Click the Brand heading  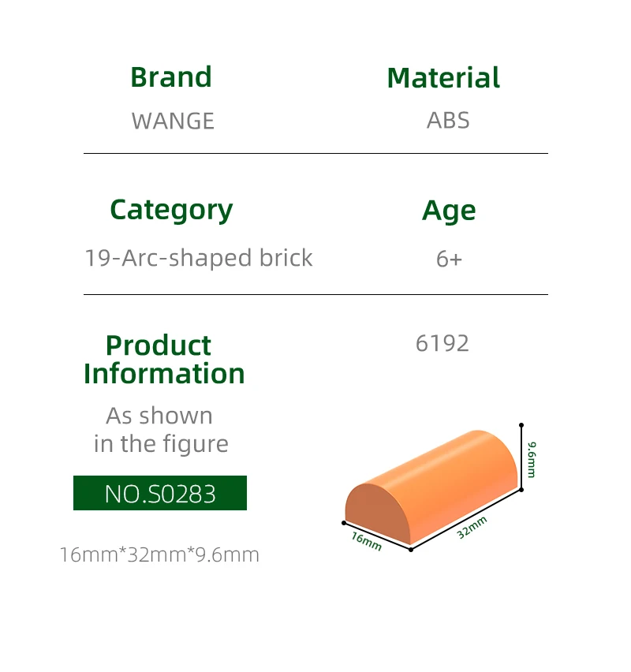pos(171,77)
